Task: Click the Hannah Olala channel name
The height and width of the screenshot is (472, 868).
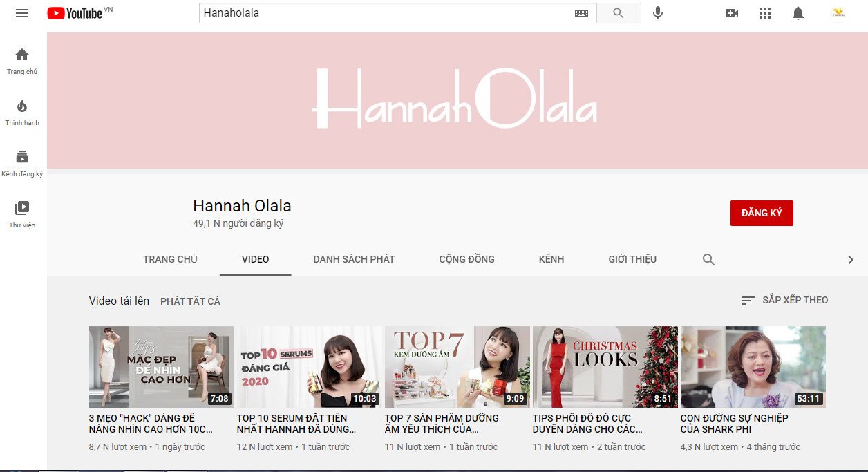Action: pos(242,206)
